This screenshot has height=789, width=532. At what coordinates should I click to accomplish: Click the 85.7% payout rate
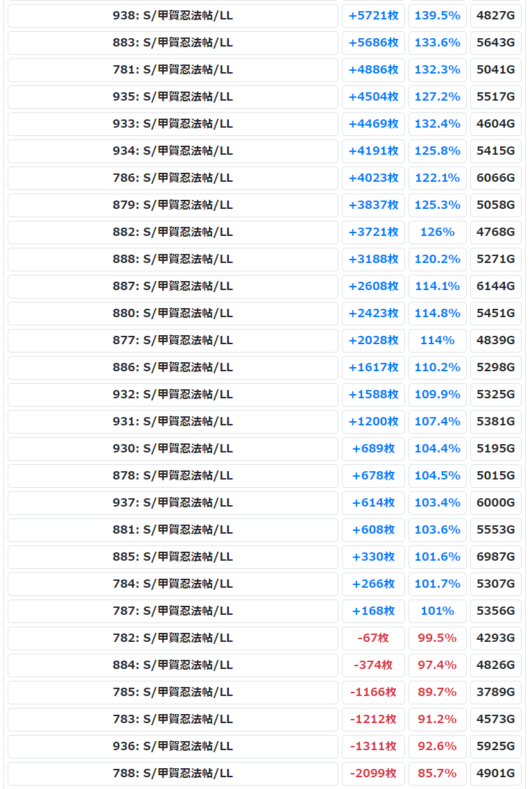(438, 774)
